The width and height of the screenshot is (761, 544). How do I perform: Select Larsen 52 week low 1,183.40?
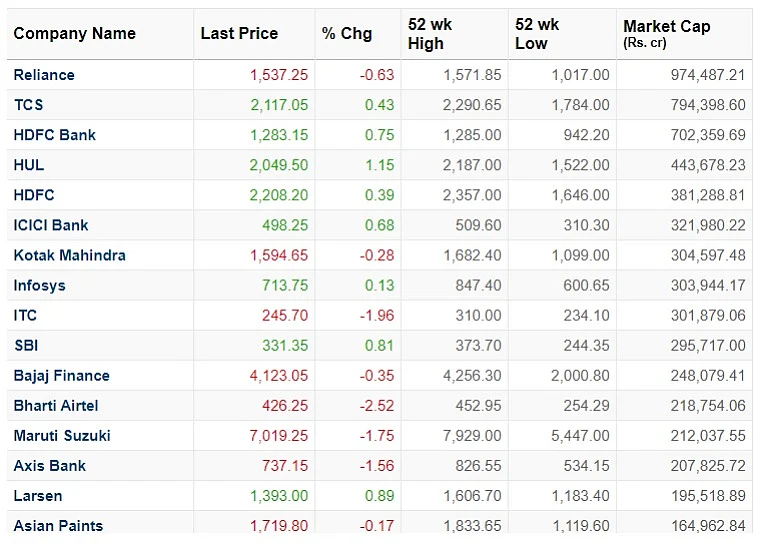580,496
